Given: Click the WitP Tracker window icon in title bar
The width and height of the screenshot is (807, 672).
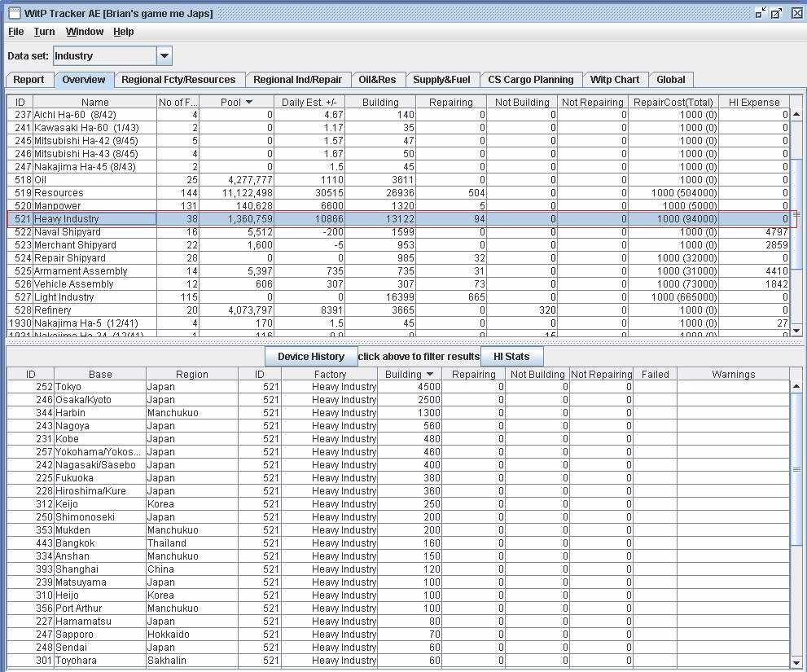Looking at the screenshot, I should pos(14,13).
